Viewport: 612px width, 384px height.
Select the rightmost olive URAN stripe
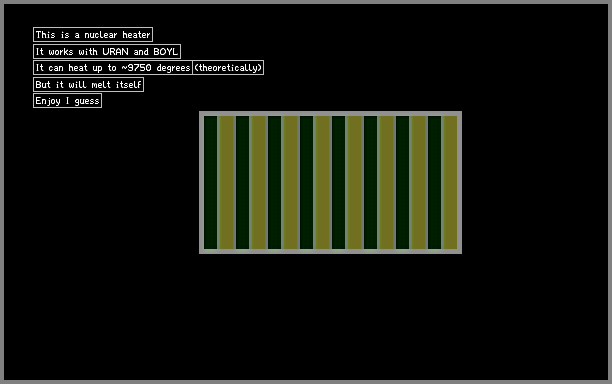[x=450, y=182]
